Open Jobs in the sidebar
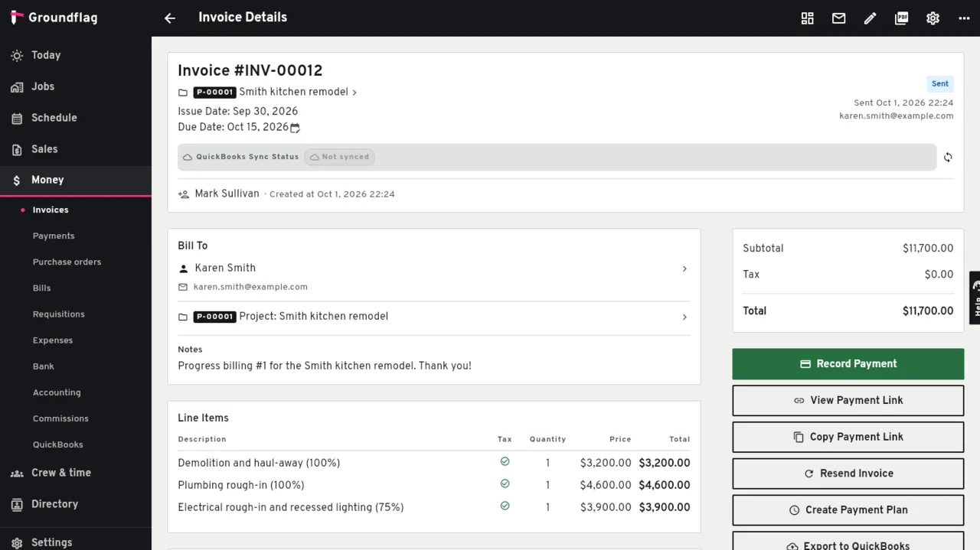This screenshot has width=980, height=550. click(x=76, y=86)
